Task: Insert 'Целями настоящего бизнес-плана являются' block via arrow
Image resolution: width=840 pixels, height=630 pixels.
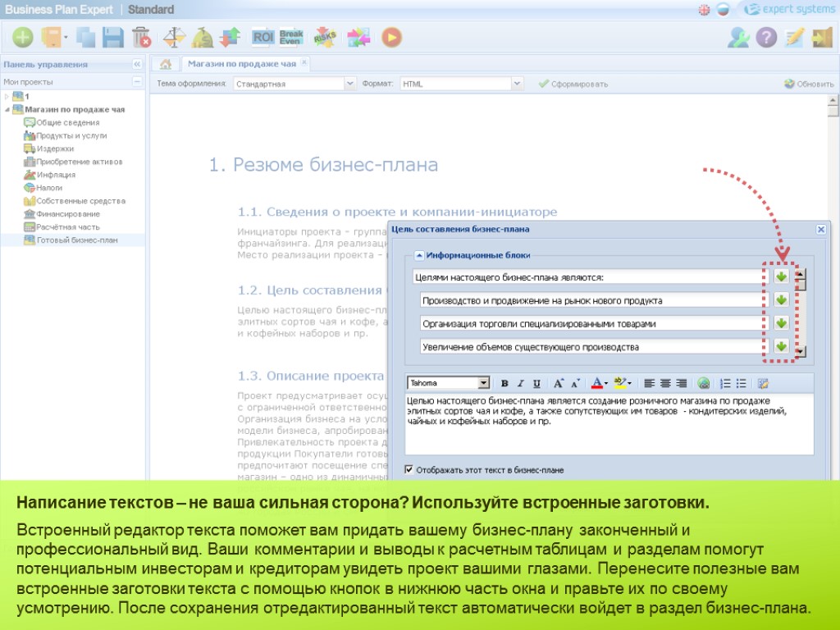Action: (781, 276)
